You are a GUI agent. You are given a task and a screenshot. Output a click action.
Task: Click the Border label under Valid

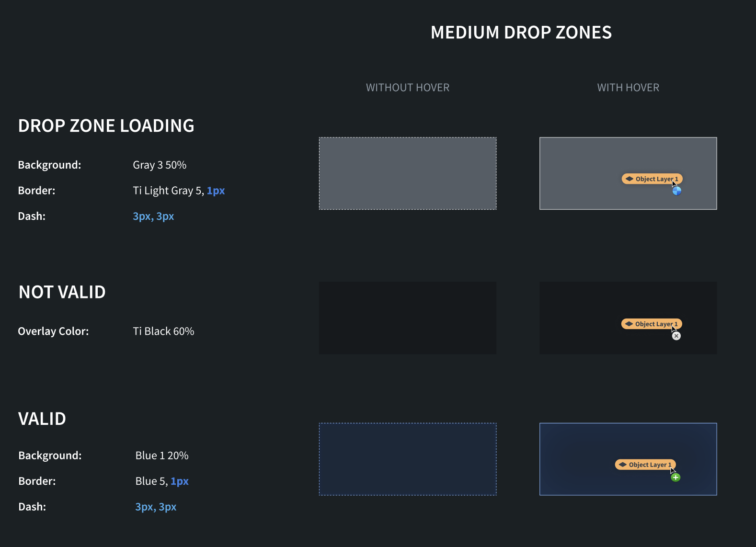(x=37, y=481)
